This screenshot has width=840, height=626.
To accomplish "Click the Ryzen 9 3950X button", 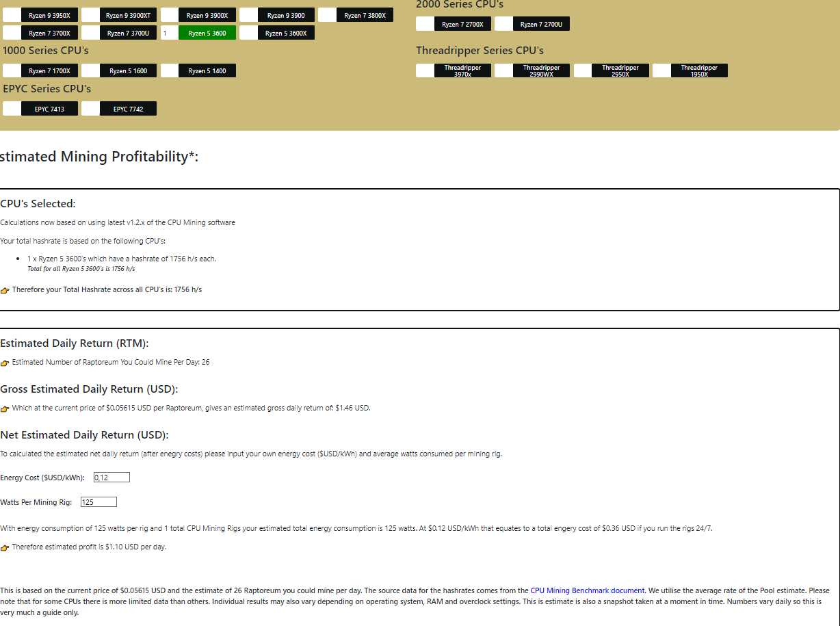I will click(x=49, y=15).
